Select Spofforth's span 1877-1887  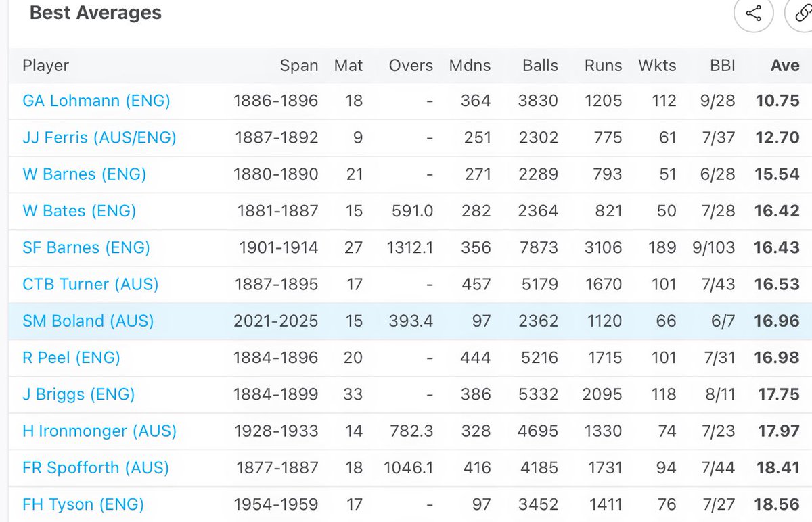(277, 467)
